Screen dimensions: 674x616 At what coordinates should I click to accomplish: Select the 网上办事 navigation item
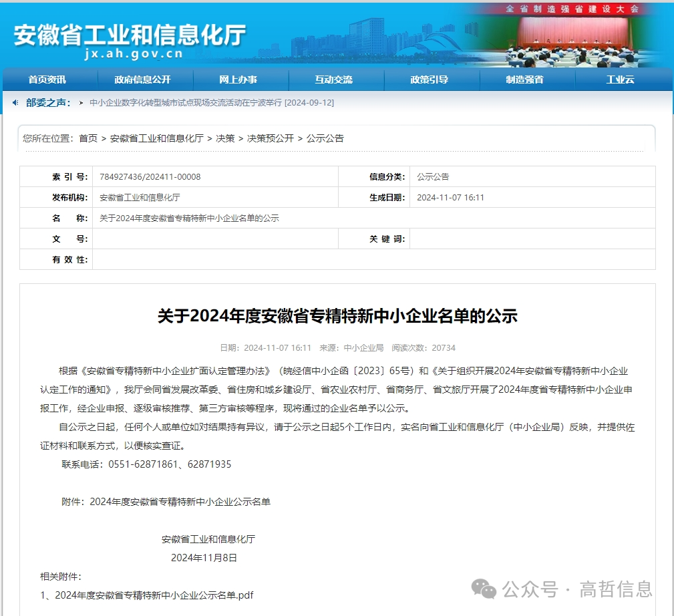(x=238, y=80)
